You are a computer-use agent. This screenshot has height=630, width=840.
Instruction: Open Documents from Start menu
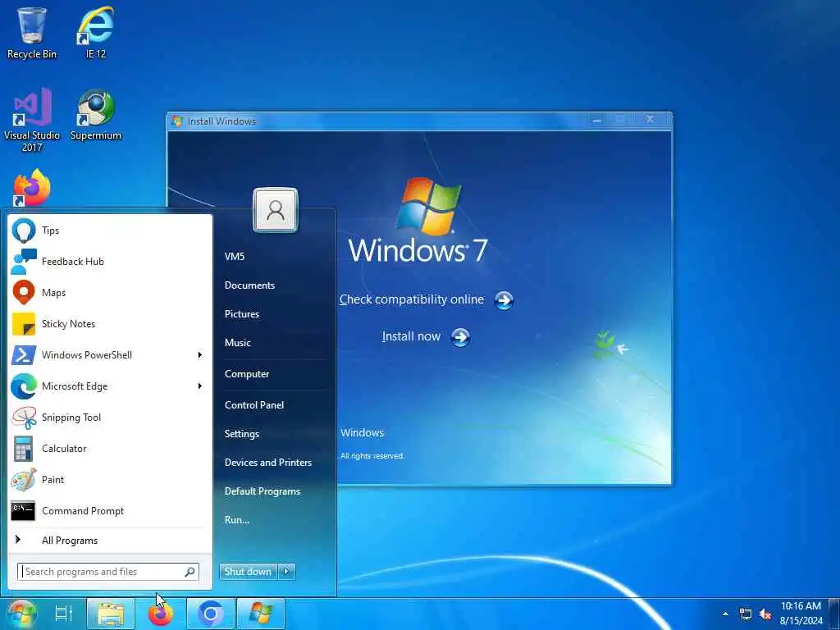(x=249, y=285)
